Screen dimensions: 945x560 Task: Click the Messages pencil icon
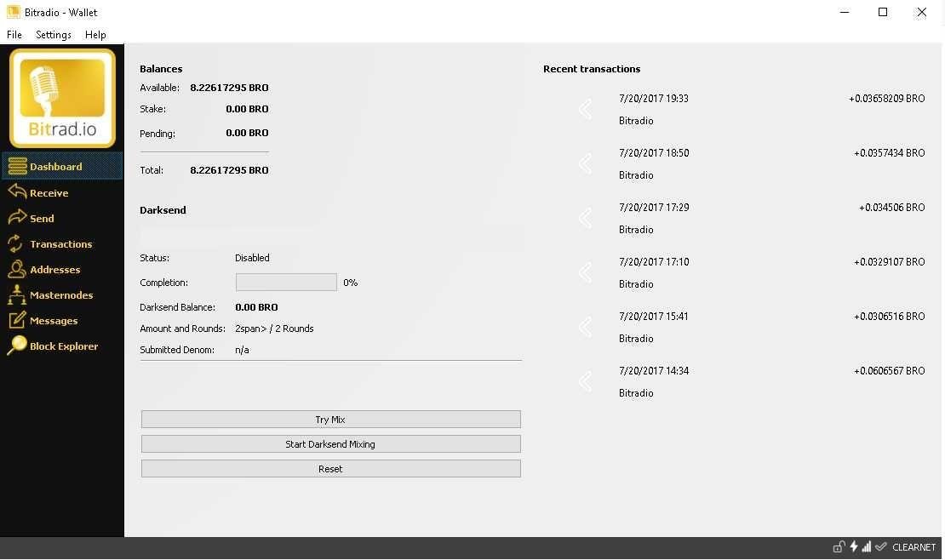(x=17, y=319)
